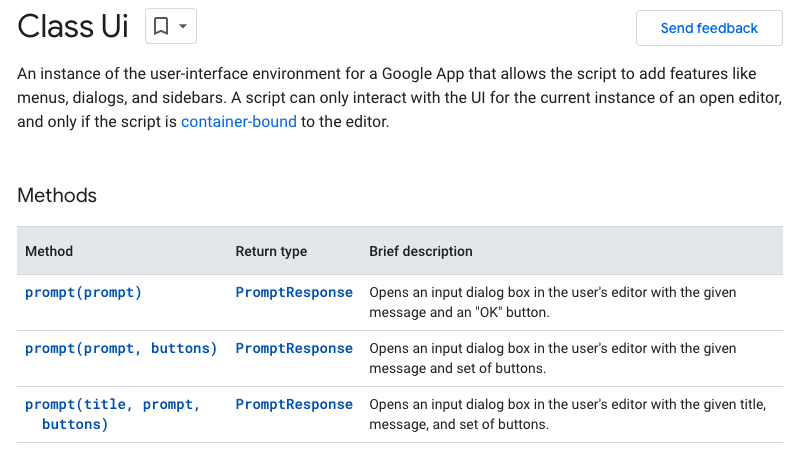Open the prompt(title, prompt, buttons) method link

click(112, 405)
